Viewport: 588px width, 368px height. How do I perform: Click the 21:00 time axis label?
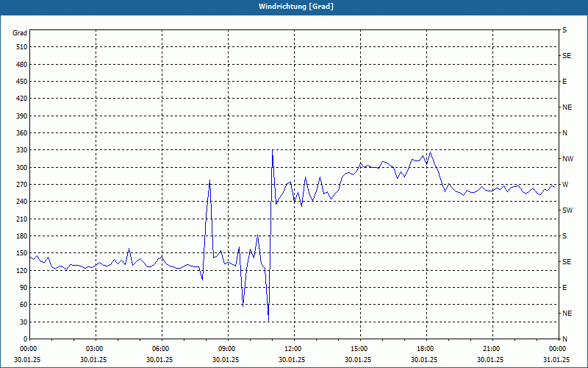tap(492, 349)
